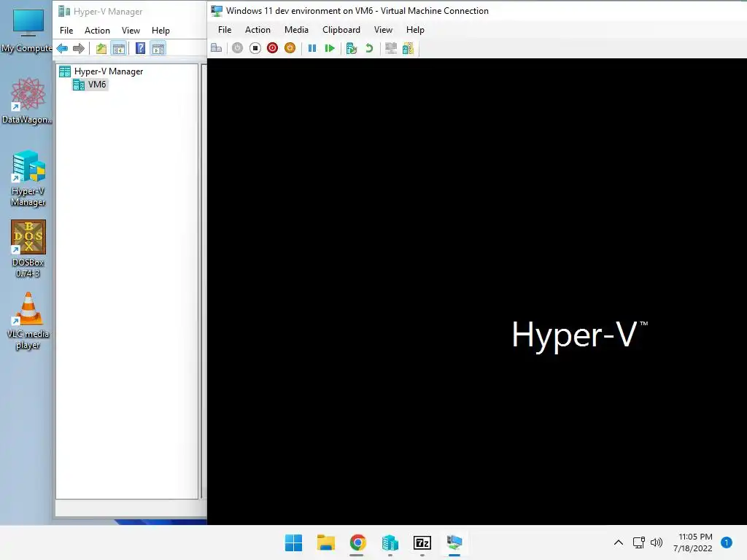The height and width of the screenshot is (560, 747).
Task: Toggle Show/Hide Console Tree button
Action: coord(119,48)
